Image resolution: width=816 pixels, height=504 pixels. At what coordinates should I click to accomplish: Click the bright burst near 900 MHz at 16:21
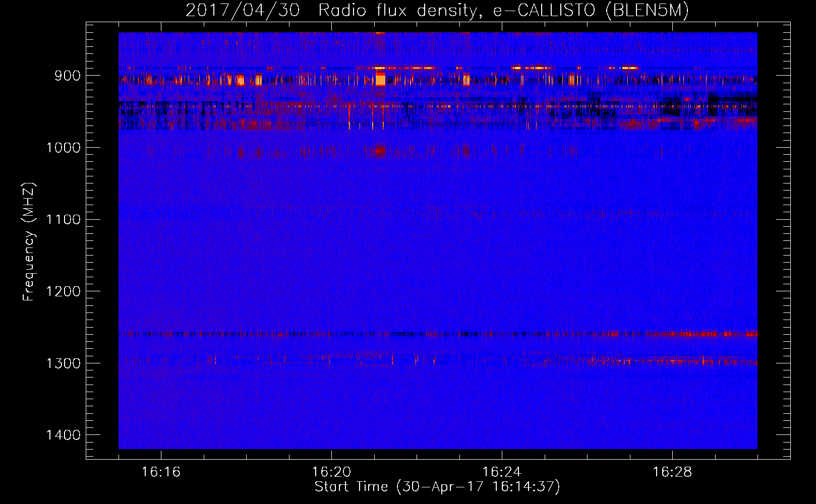coord(380,79)
